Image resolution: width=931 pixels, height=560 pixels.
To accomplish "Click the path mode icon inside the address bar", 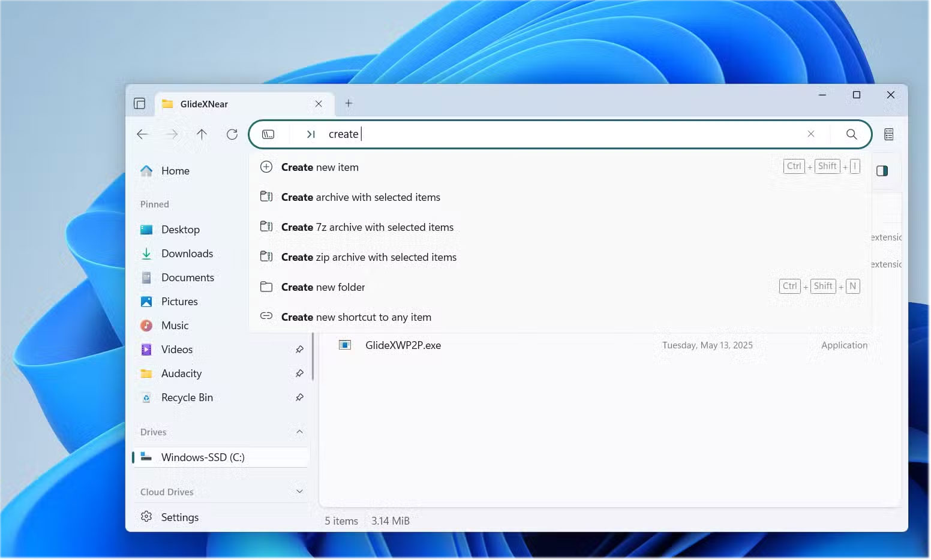I will point(268,134).
